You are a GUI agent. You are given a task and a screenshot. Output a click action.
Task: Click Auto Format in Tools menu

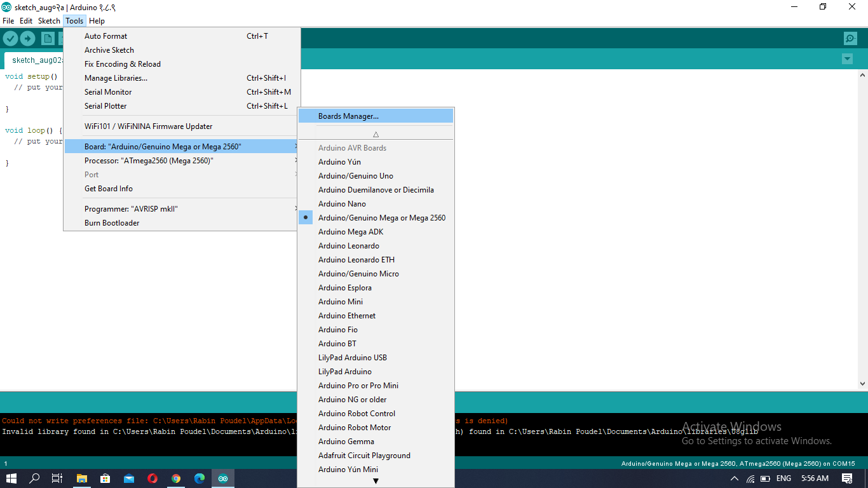tap(105, 36)
